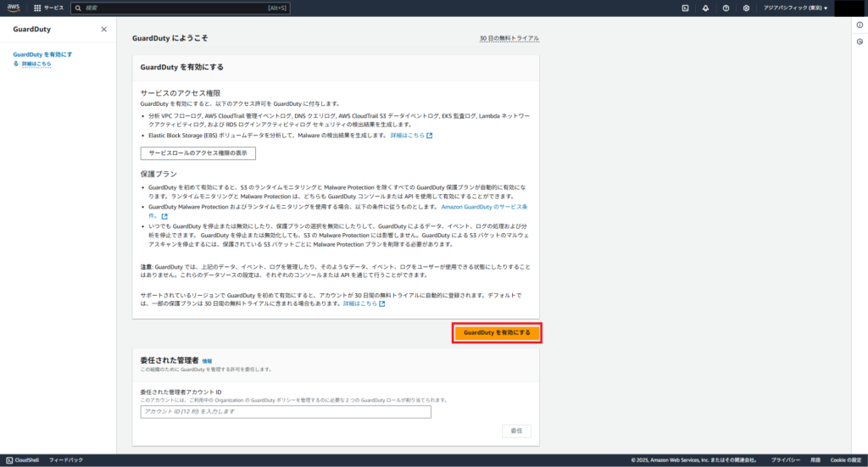Open the settings gear icon
The width and height of the screenshot is (868, 467).
pos(746,8)
